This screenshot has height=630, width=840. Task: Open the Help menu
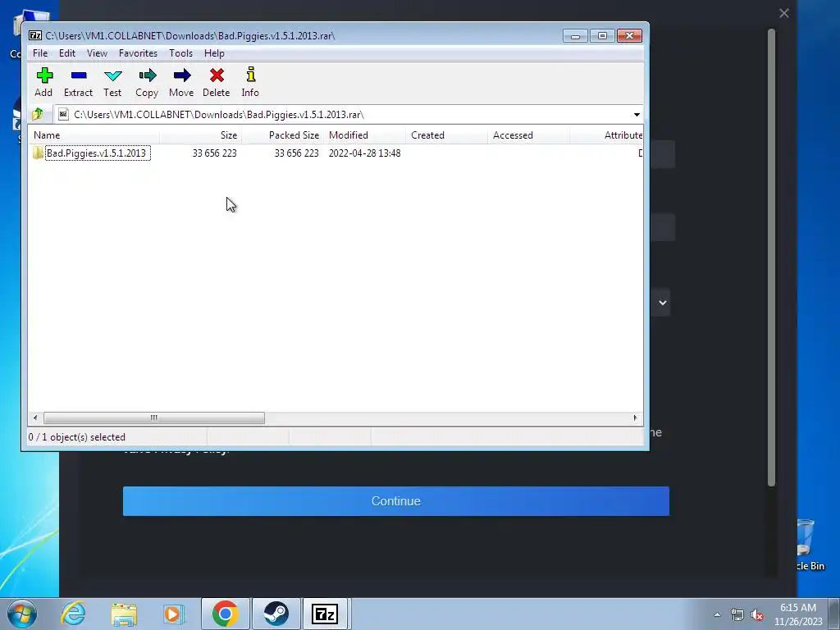(214, 53)
